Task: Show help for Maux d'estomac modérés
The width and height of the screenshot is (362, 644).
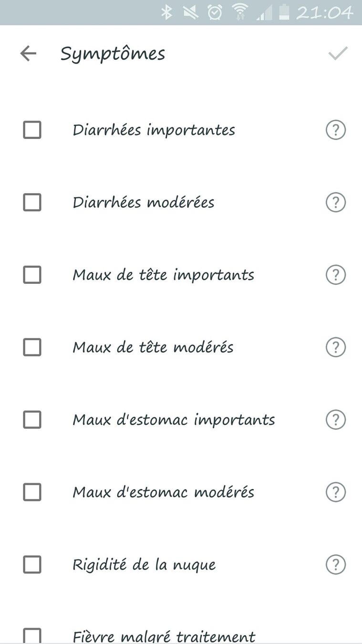Action: click(x=335, y=492)
